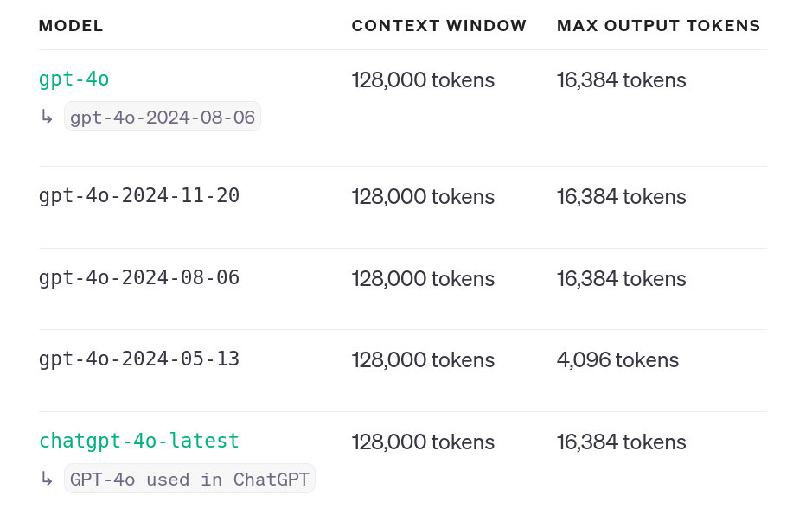The height and width of the screenshot is (521, 812).
Task: Click the arrow icon beside gpt-4o-2024-08-06 alias badge
Action: 47,117
